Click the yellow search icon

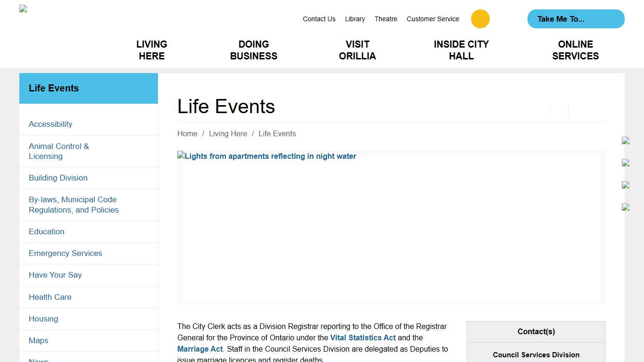tap(480, 19)
